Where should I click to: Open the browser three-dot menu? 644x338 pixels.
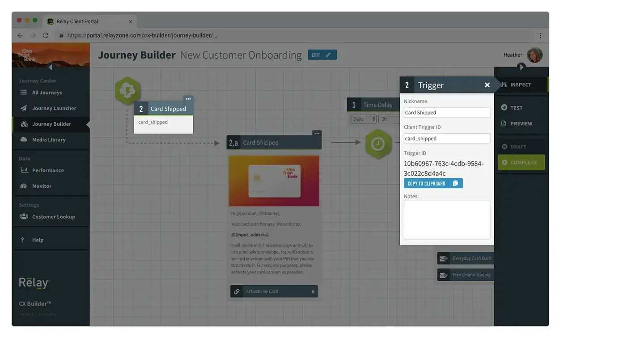540,35
